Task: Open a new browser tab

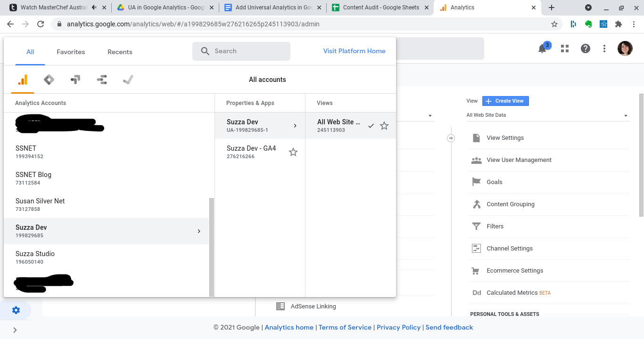Action: (x=552, y=8)
